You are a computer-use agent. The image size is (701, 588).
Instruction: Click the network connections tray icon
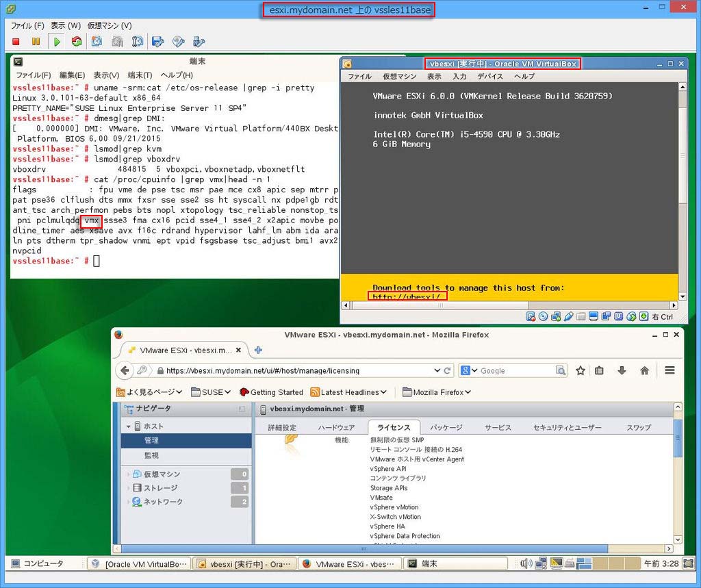point(541,563)
